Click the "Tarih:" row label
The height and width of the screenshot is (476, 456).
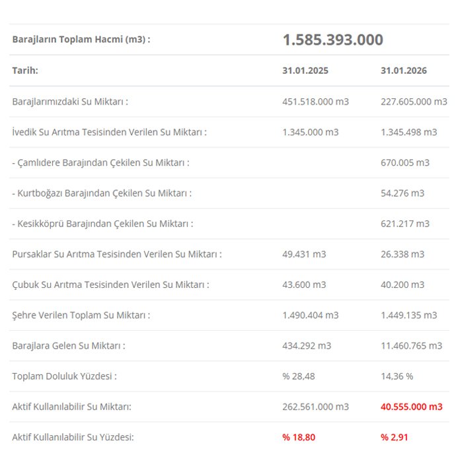coord(25,71)
